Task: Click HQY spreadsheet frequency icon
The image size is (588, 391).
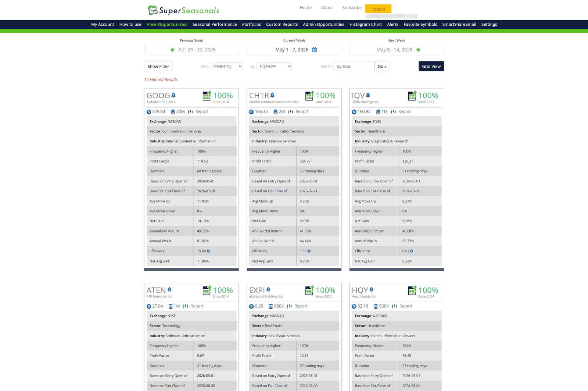Action: tap(412, 290)
